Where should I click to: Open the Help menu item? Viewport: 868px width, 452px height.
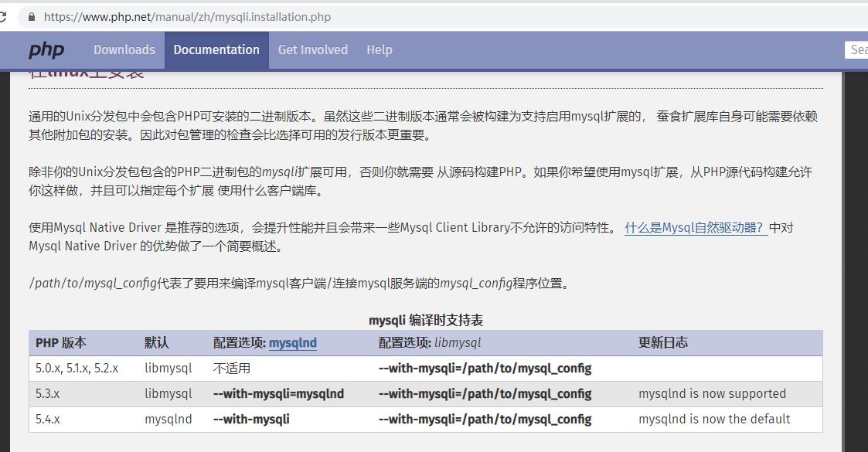[380, 49]
